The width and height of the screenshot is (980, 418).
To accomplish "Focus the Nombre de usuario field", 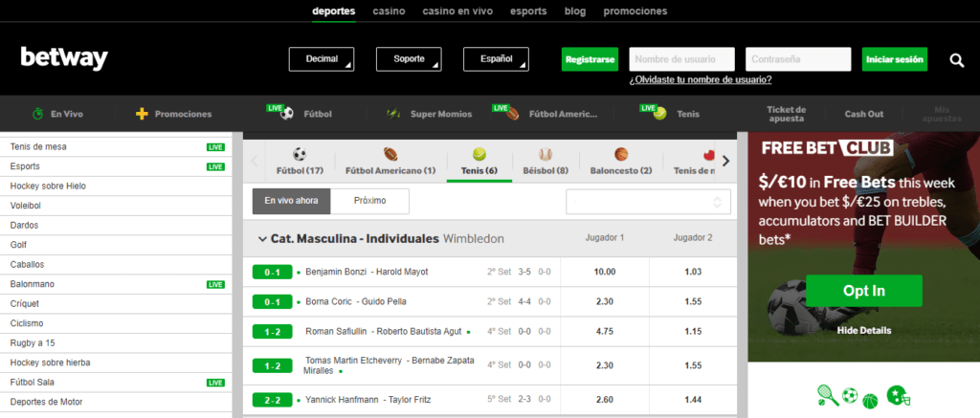I will (681, 59).
